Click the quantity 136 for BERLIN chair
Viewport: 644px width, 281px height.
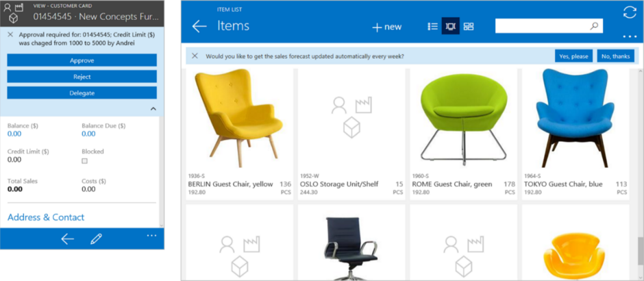point(286,184)
